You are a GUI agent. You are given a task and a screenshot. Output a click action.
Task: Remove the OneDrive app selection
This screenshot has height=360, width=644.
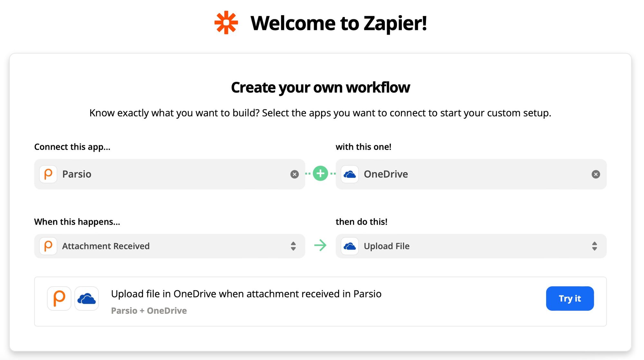596,174
